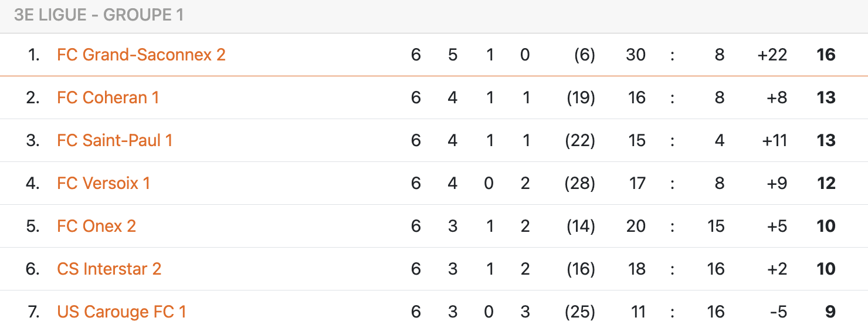This screenshot has width=868, height=331.
Task: Click Saint-Paul's 4 goals conceded value
Action: pyautogui.click(x=720, y=140)
